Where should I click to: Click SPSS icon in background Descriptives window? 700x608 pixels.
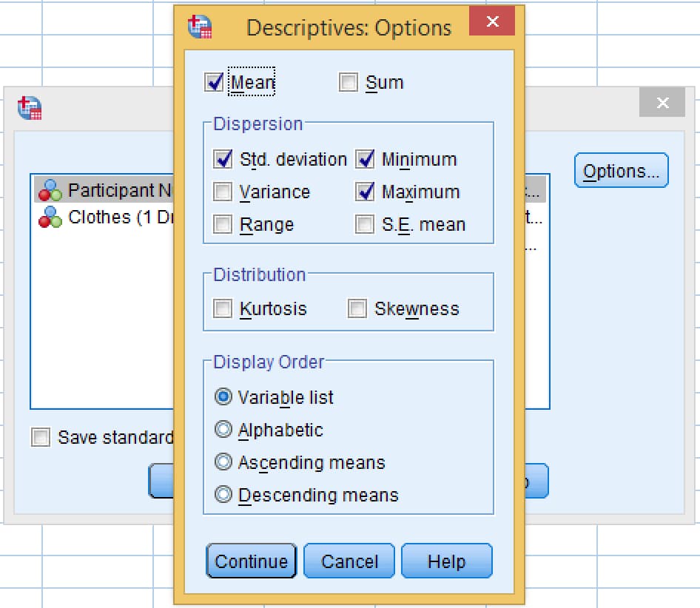tap(30, 108)
